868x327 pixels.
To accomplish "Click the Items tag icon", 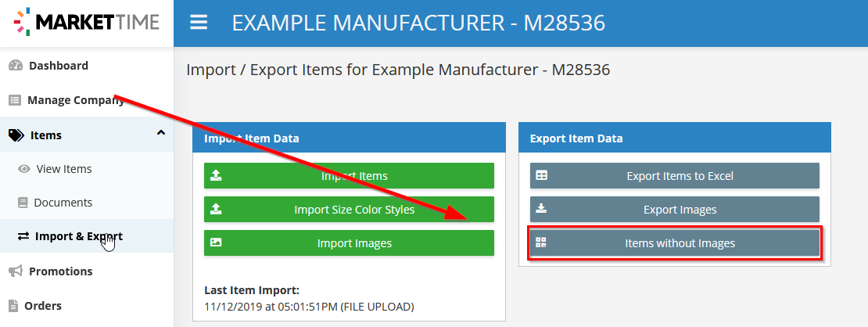I will coord(16,135).
